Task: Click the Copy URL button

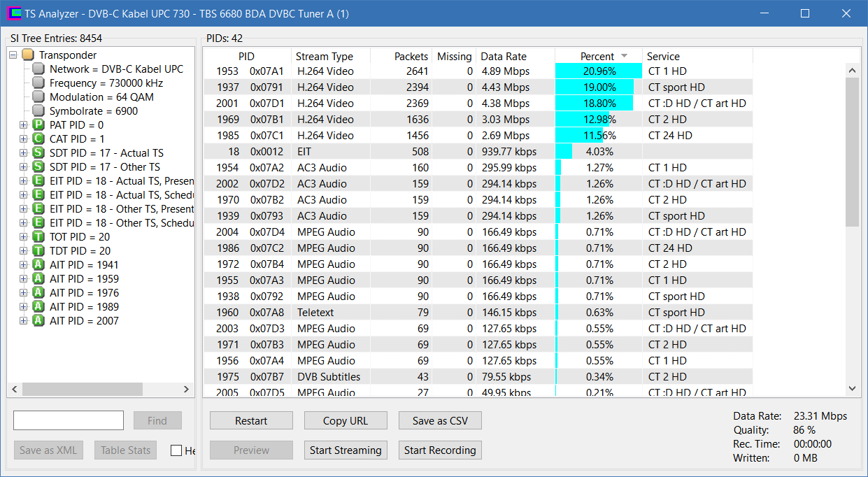Action: point(346,420)
